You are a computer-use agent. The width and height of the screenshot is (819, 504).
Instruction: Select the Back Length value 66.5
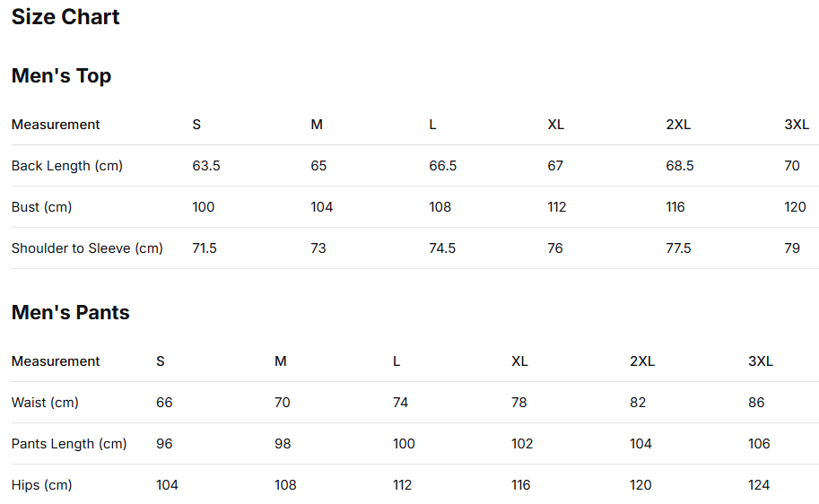coord(442,166)
